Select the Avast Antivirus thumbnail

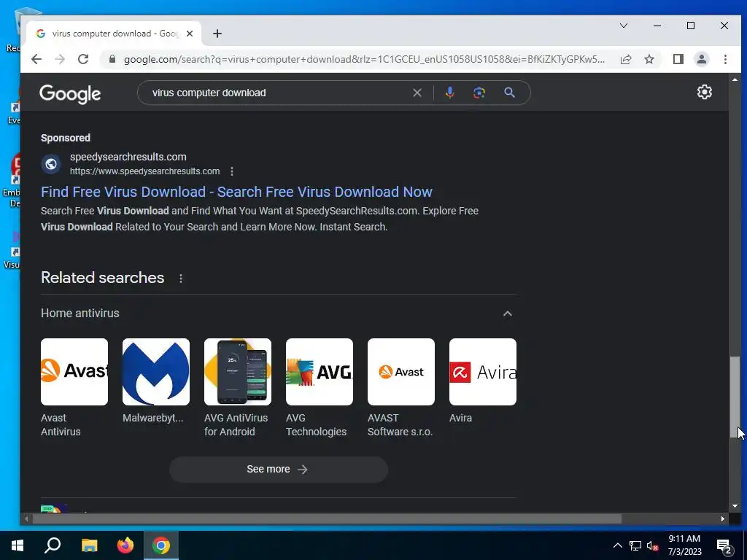pyautogui.click(x=74, y=372)
